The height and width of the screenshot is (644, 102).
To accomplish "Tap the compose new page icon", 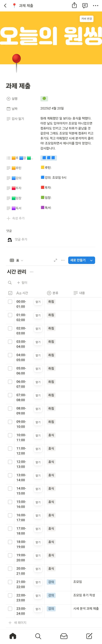I will click(89, 636).
